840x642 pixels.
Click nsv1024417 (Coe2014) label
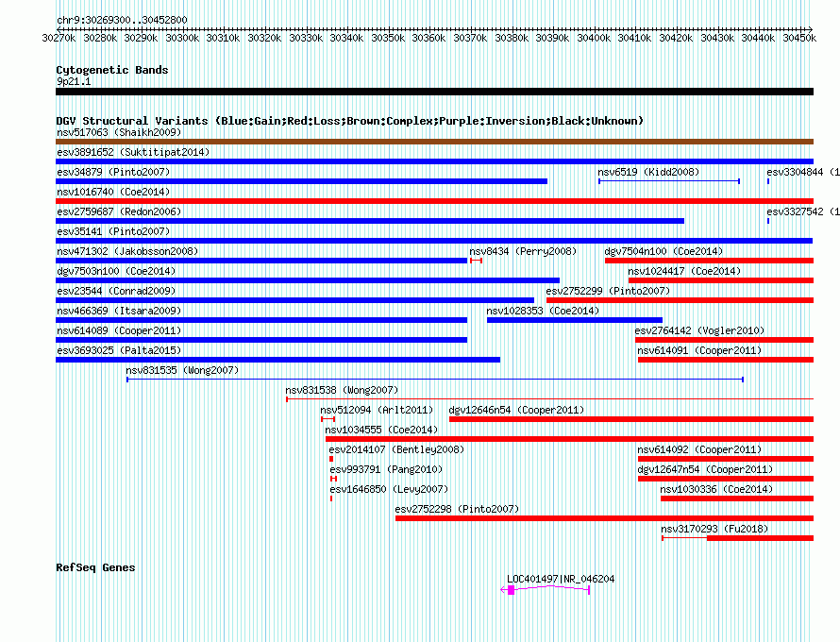pyautogui.click(x=684, y=271)
